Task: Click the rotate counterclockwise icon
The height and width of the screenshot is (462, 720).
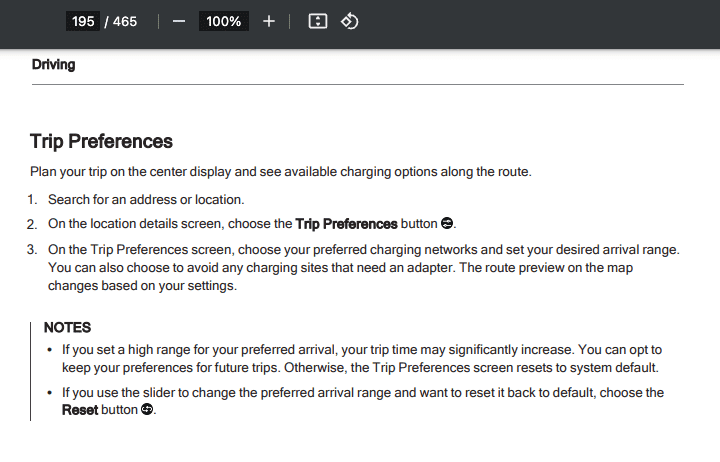Action: [349, 22]
